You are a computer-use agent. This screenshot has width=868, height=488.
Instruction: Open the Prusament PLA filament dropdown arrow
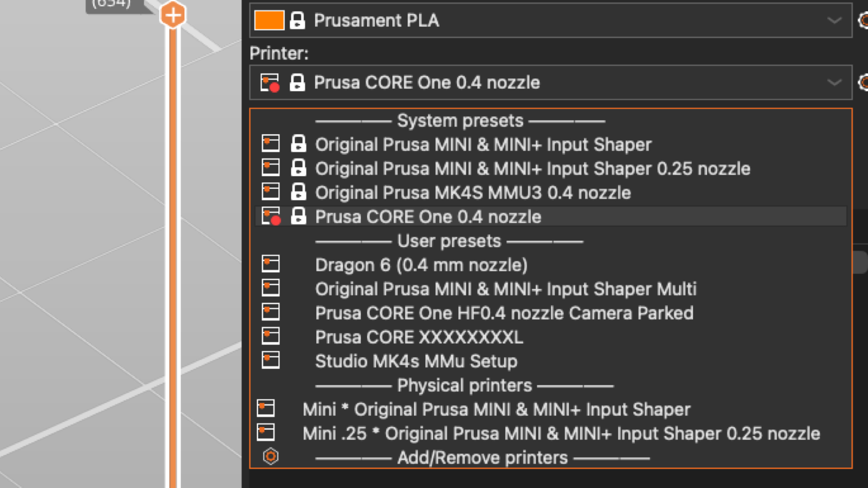click(x=834, y=20)
